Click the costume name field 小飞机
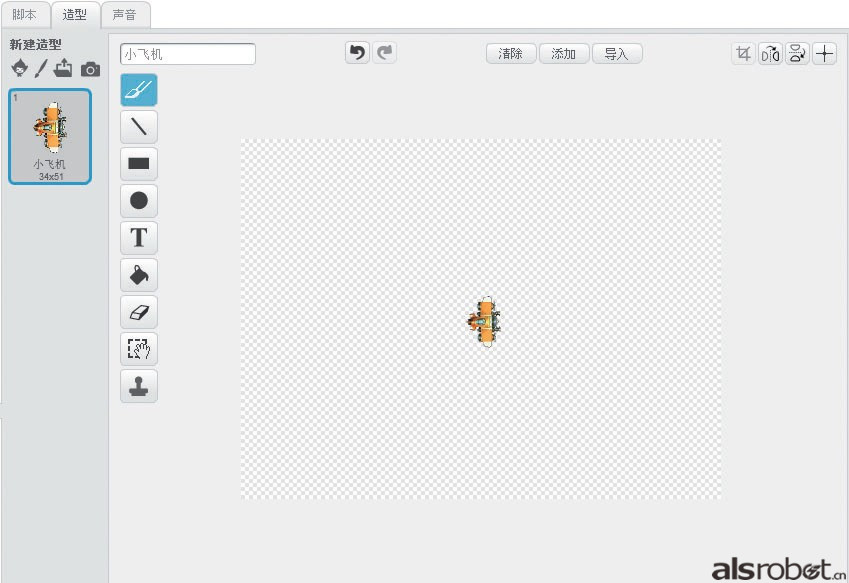The image size is (849, 583). point(188,54)
